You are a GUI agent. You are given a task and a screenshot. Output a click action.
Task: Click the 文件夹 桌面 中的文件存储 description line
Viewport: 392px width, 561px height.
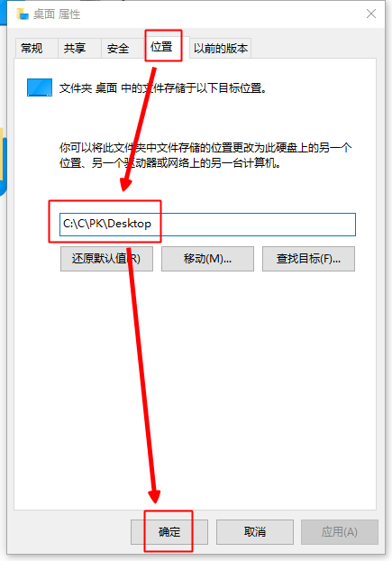coord(163,88)
